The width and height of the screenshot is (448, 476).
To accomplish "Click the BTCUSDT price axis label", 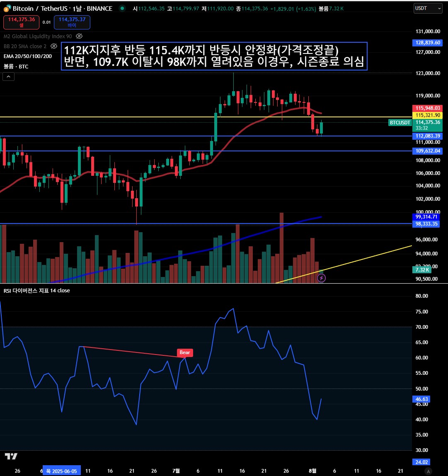I will [400, 123].
